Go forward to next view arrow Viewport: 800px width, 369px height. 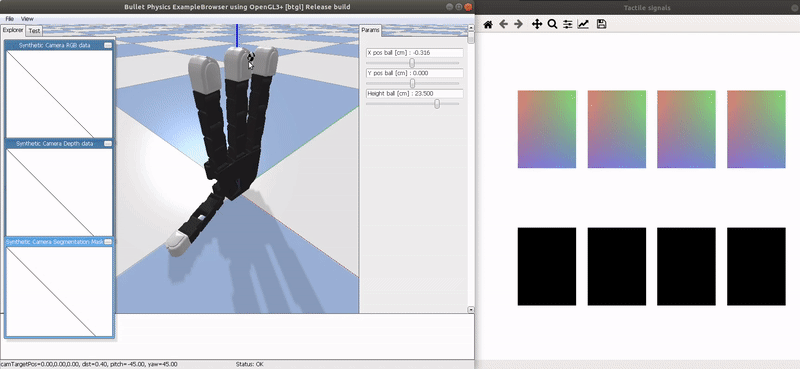518,24
